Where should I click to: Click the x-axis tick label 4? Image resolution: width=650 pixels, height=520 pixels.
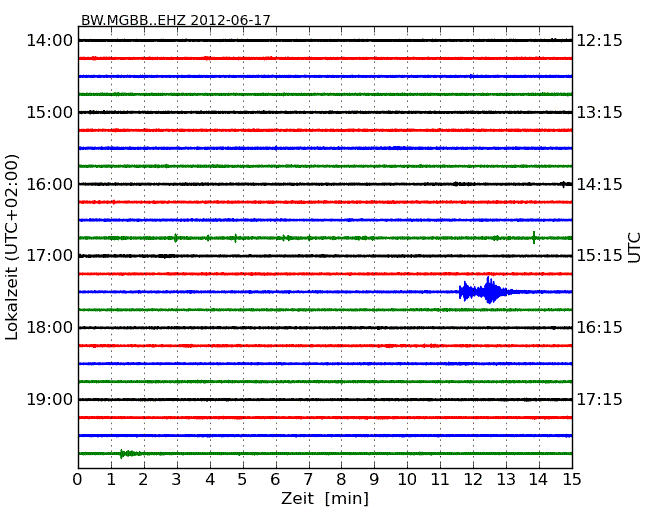click(210, 479)
